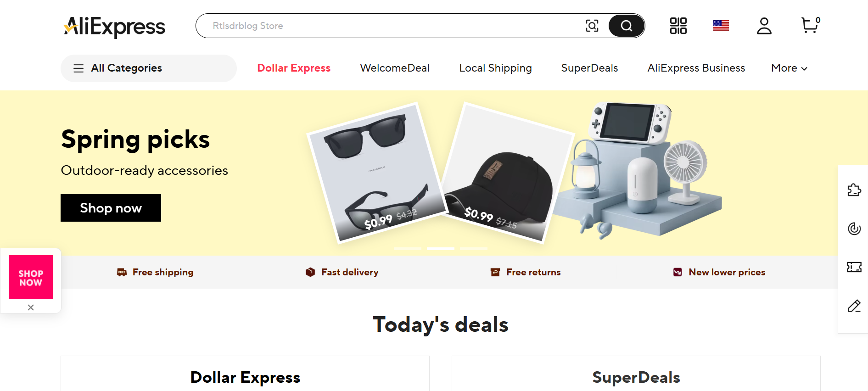Open the account profile icon
The height and width of the screenshot is (391, 868).
(764, 26)
